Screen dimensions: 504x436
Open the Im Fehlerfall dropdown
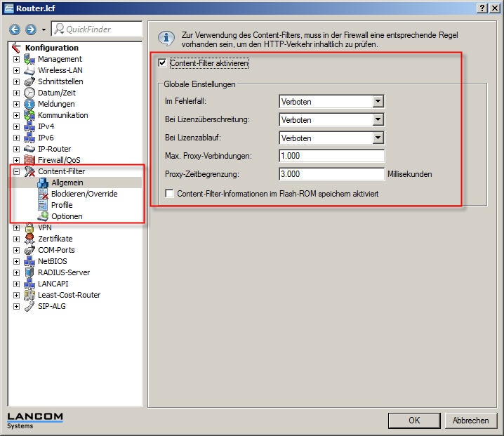[x=378, y=102]
